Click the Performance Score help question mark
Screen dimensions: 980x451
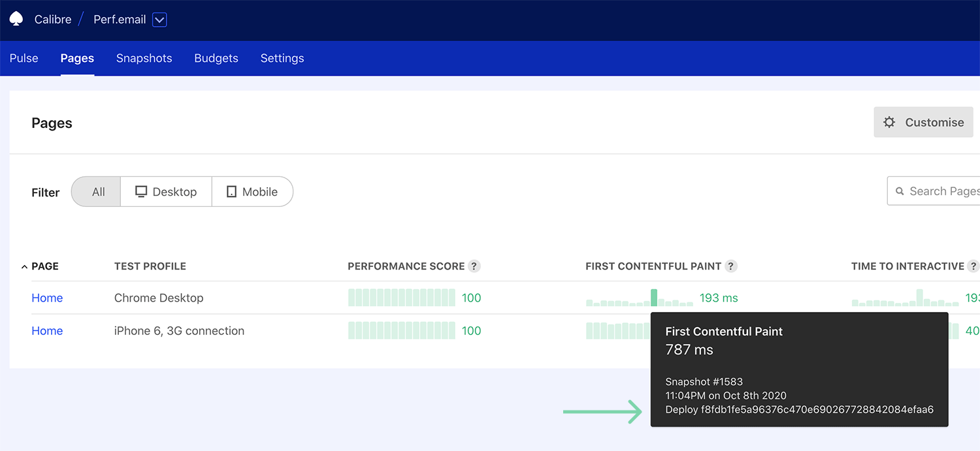tap(474, 266)
